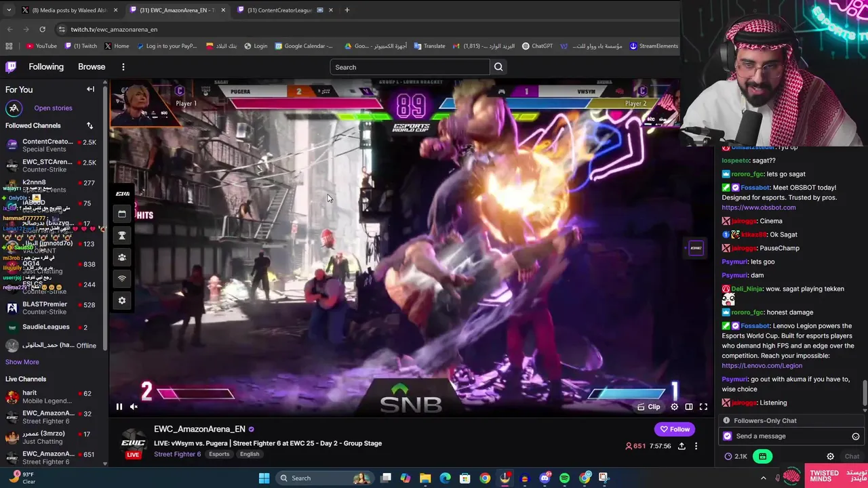Open the stream's more options menu
This screenshot has height=488, width=868.
pos(696,446)
